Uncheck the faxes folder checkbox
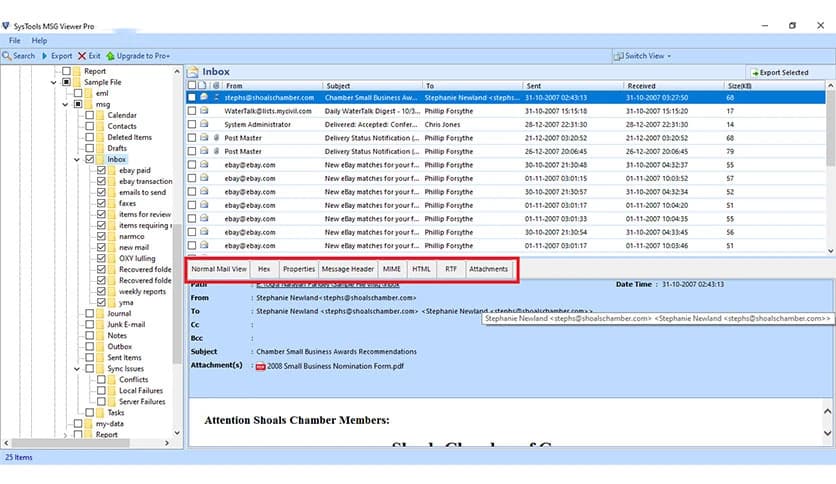The width and height of the screenshot is (836, 484). 101,203
